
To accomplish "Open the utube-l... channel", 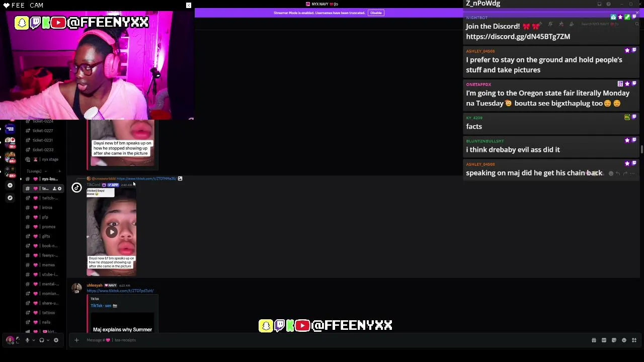I will (43, 275).
